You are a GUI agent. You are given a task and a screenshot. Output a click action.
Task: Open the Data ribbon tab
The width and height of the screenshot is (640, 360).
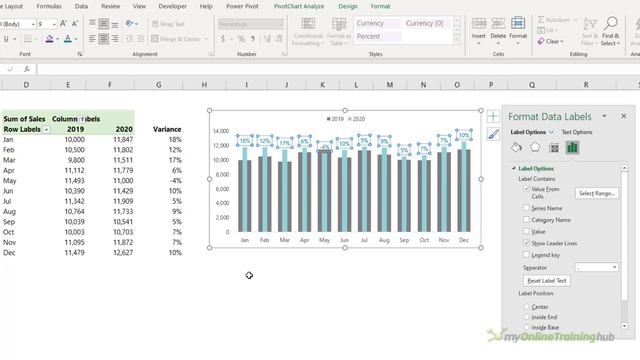click(81, 6)
